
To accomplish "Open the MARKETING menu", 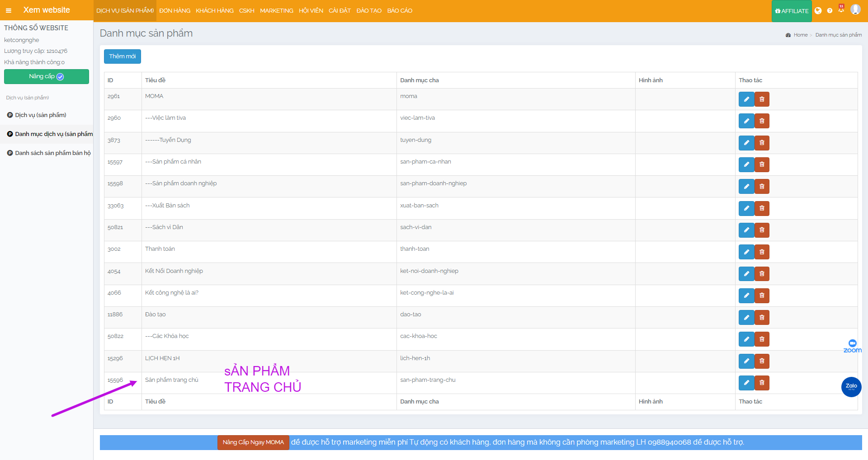I will [276, 11].
